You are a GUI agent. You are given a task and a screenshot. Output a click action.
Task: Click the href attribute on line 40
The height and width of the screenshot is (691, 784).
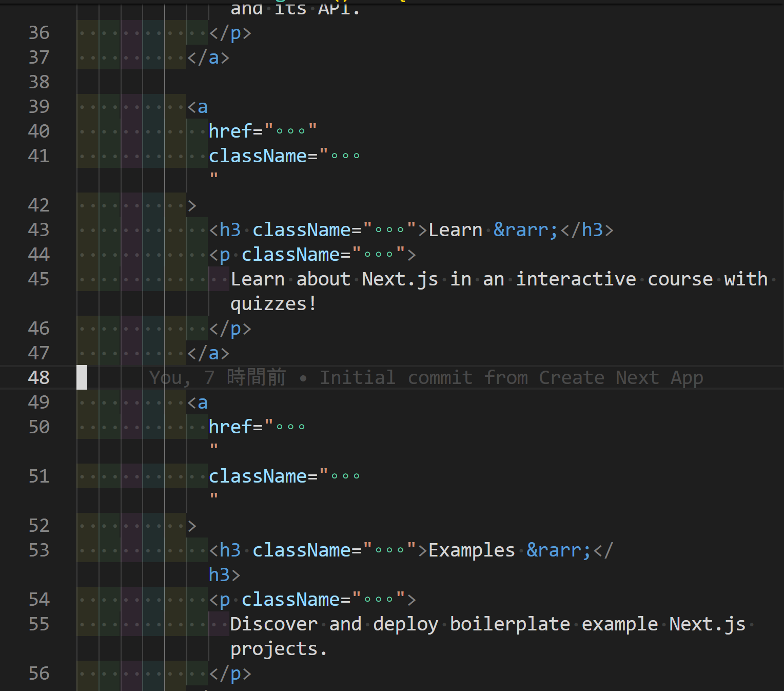pos(230,131)
